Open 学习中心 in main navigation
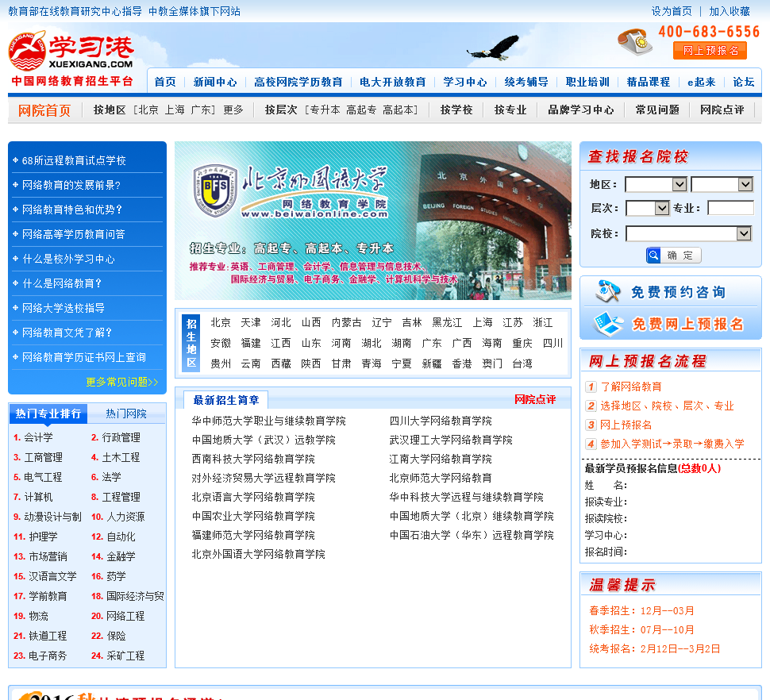The height and width of the screenshot is (700, 770). pos(464,82)
